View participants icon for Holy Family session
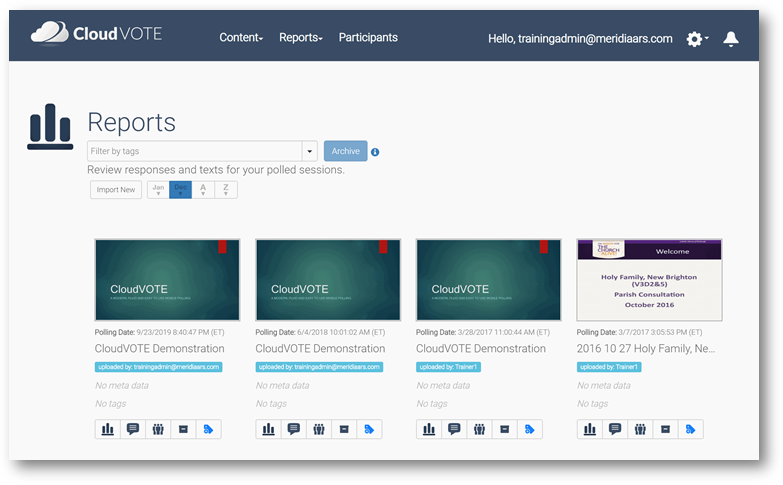This screenshot has height=485, width=783. click(640, 429)
